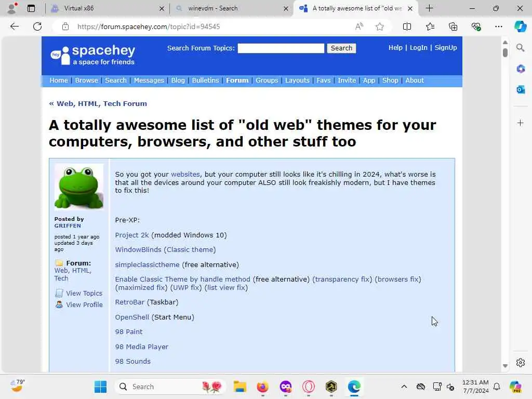Click the page scrollbar thumb
This screenshot has width=532, height=399.
pos(505,52)
